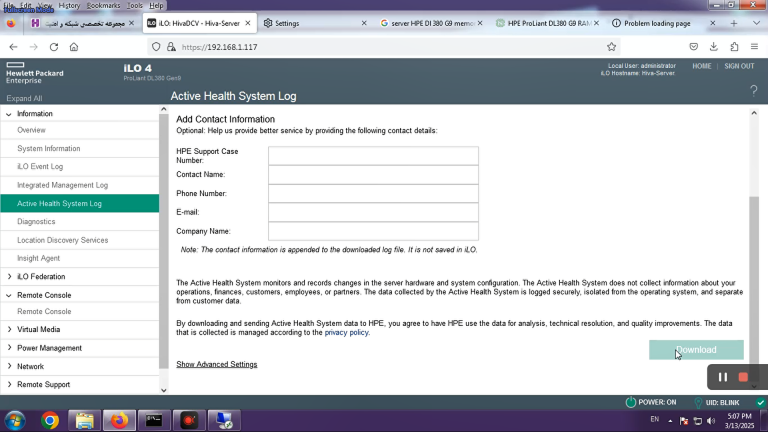Image resolution: width=768 pixels, height=432 pixels.
Task: Open the Help menu
Action: click(x=156, y=5)
